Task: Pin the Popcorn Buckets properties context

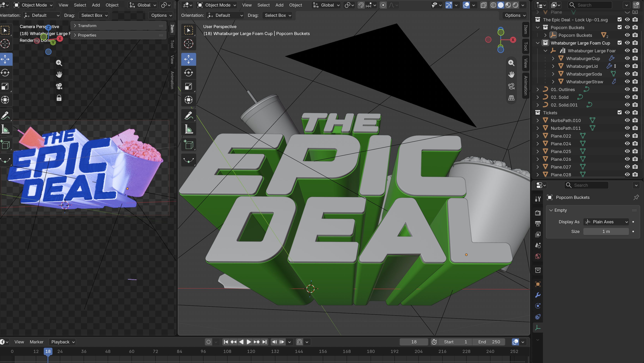Action: 636,197
